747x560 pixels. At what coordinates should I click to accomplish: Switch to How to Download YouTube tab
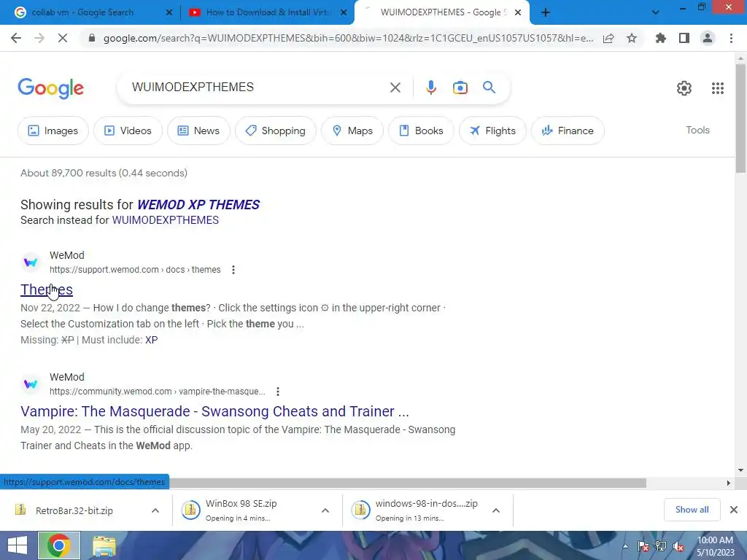tap(268, 12)
